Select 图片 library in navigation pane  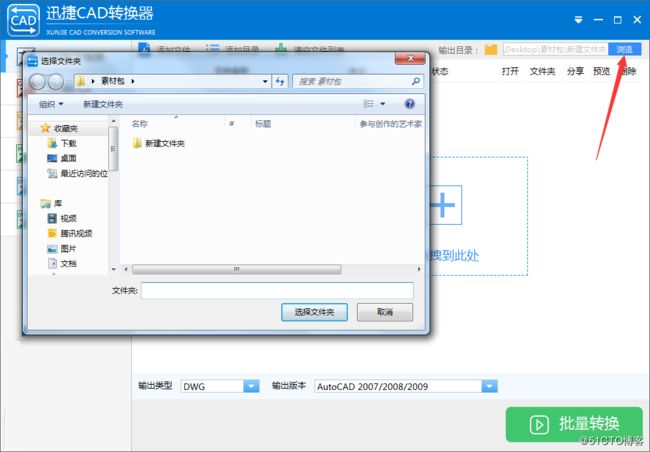pos(68,249)
